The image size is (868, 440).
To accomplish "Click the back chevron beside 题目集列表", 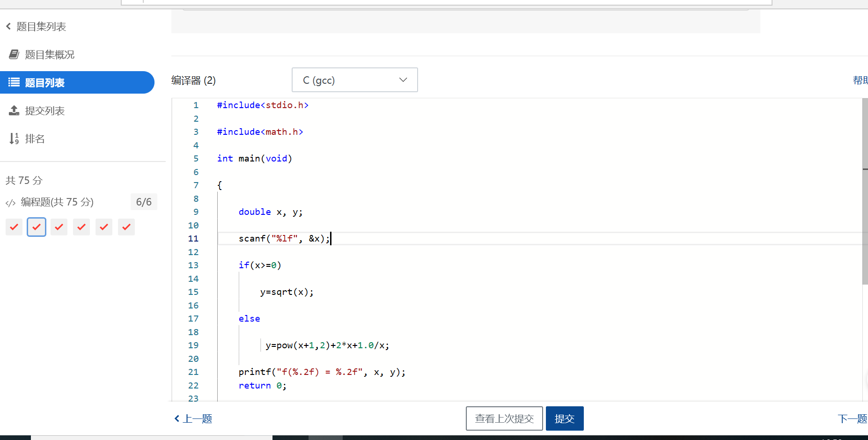I will click(x=8, y=27).
